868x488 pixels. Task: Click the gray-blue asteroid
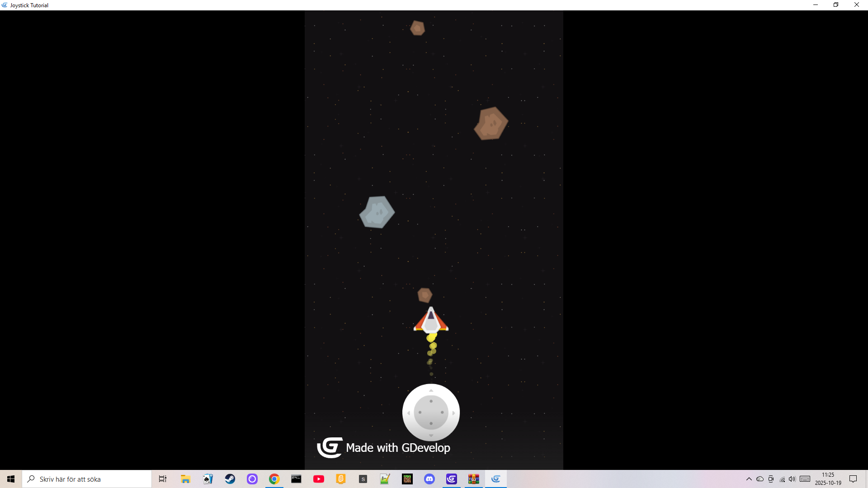pyautogui.click(x=377, y=212)
